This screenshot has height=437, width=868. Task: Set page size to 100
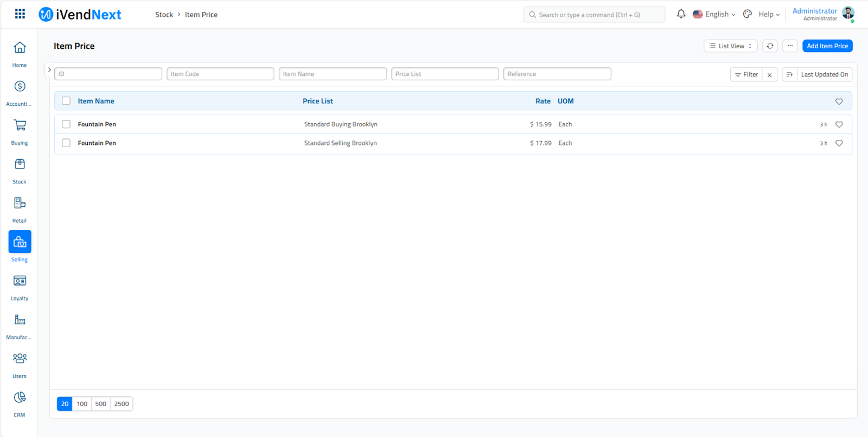82,404
